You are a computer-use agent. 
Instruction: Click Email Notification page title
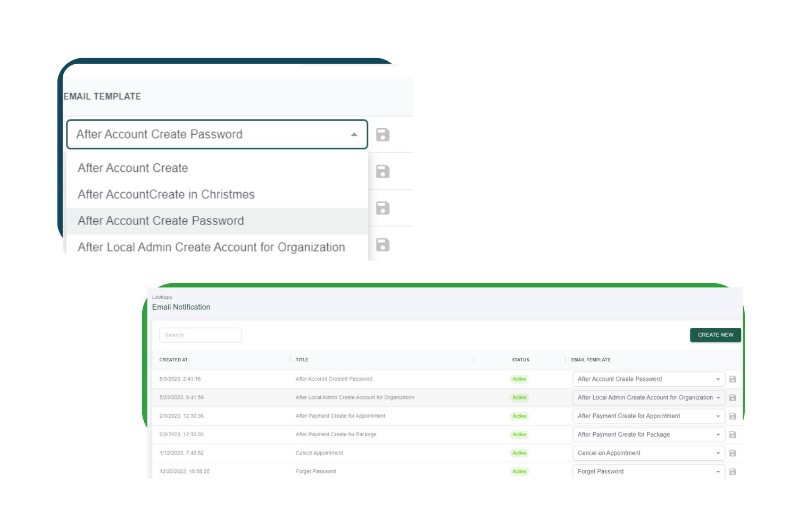tap(181, 307)
